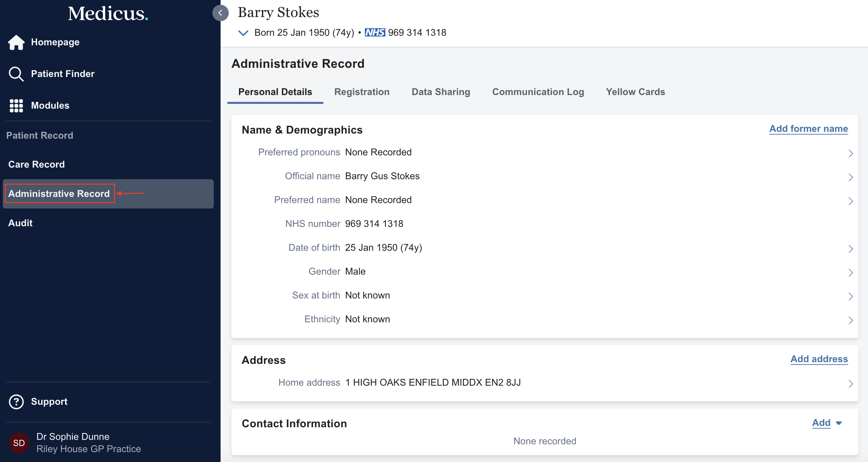Image resolution: width=868 pixels, height=462 pixels.
Task: Click the Add address link
Action: (x=819, y=359)
